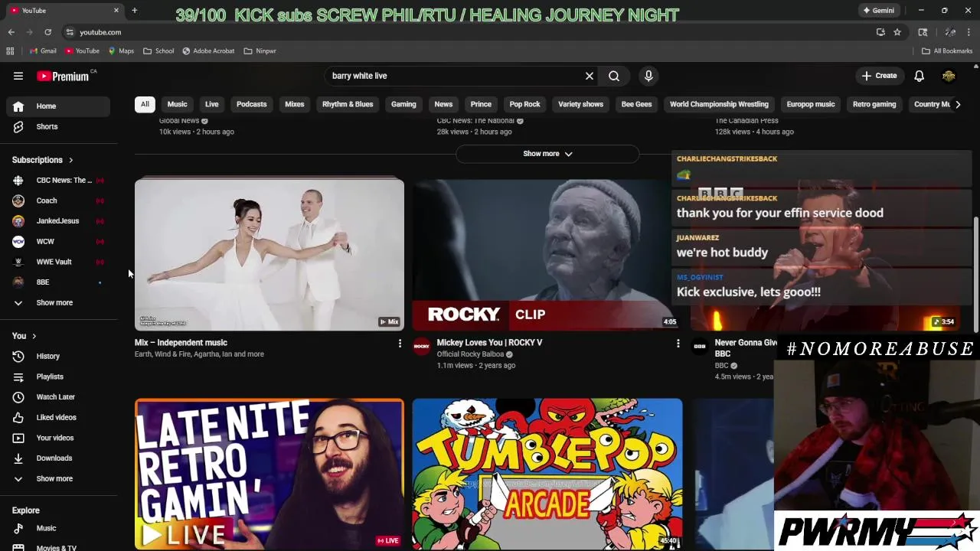Screen dimensions: 980x551
Task: Click the YouTube Premium logo
Action: (x=64, y=76)
